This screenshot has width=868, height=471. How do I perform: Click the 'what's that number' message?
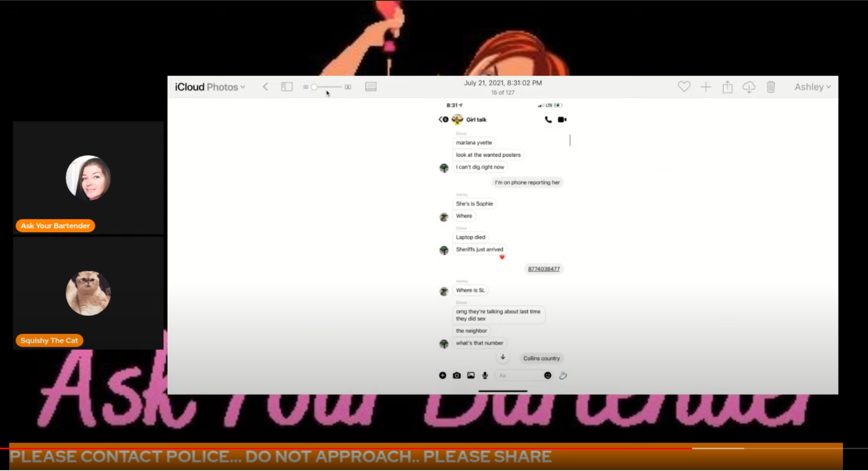479,343
